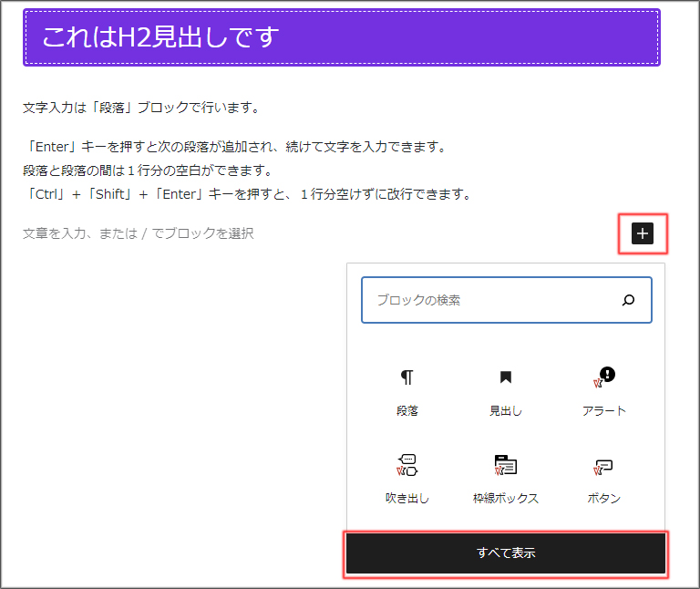The width and height of the screenshot is (700, 589).
Task: Insert an アラート block via its icon
Action: pyautogui.click(x=604, y=377)
